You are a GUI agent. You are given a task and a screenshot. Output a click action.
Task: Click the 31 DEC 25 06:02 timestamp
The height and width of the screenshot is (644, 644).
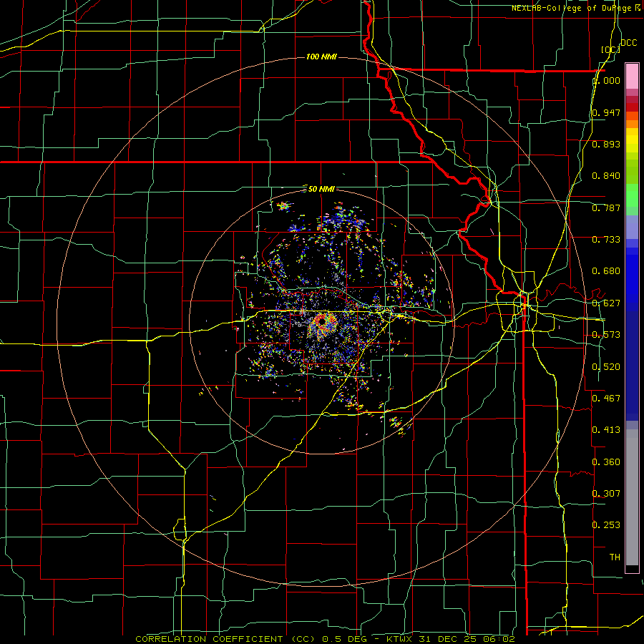tap(467, 639)
